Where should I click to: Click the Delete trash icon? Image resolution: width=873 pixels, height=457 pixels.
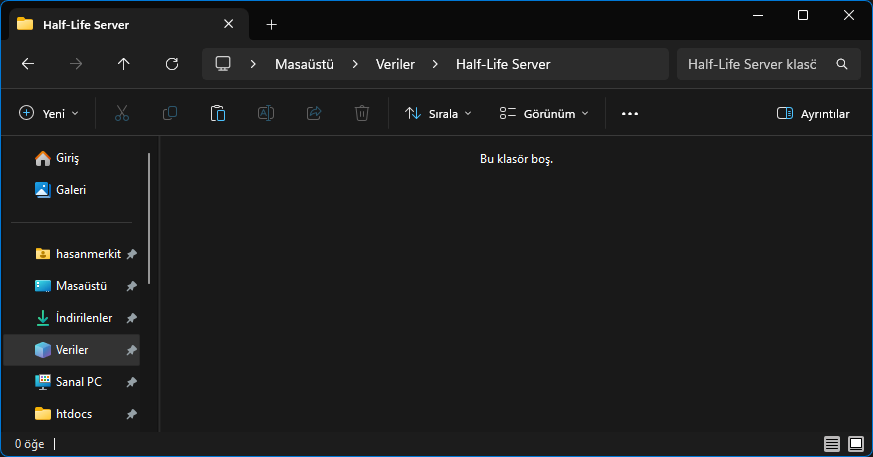tap(362, 114)
